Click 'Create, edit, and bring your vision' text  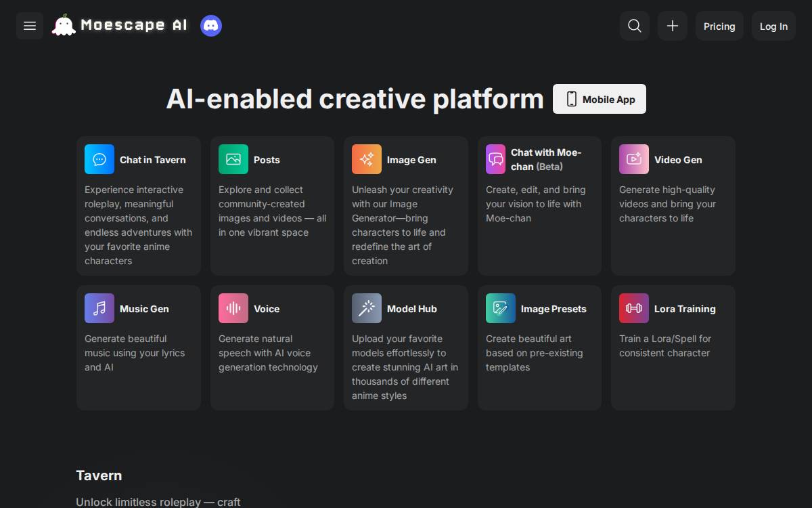point(536,204)
